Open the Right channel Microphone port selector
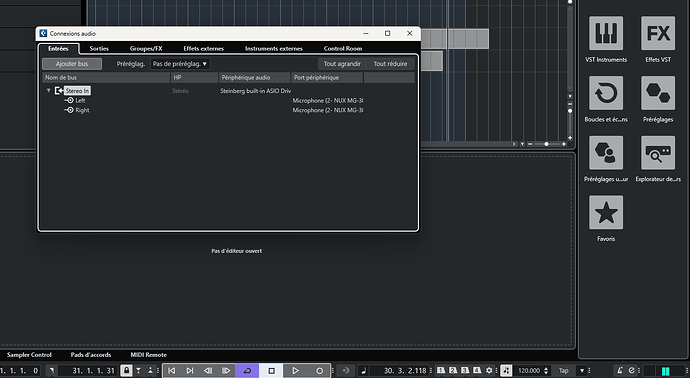The width and height of the screenshot is (690, 378). pyautogui.click(x=328, y=110)
